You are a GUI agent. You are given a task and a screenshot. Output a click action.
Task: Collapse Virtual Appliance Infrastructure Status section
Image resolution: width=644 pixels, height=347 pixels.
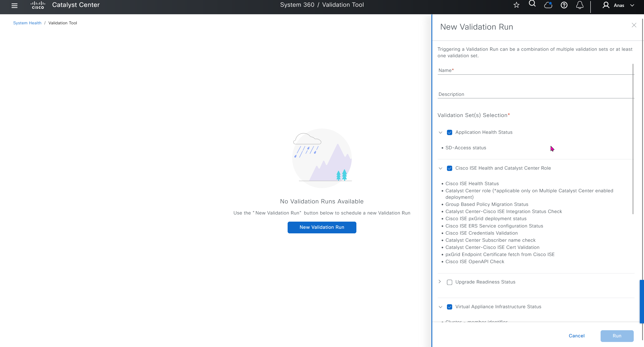440,307
